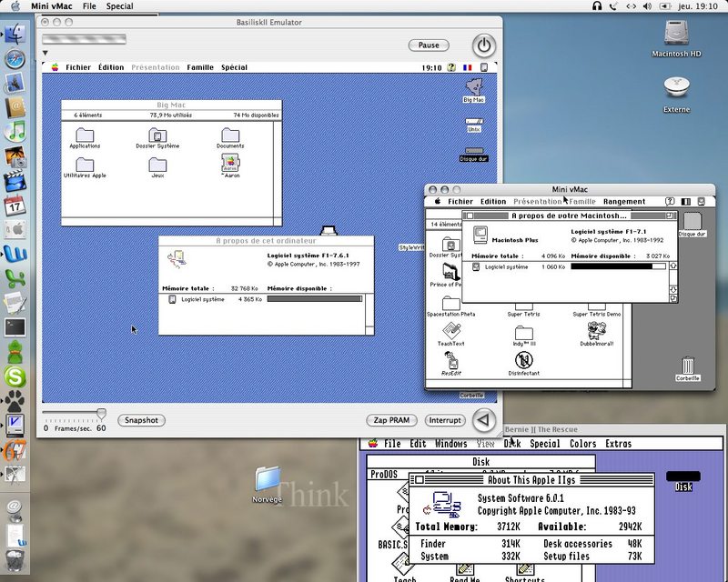Viewport: 728px width, 582px height.
Task: Launch Terminal from the Dock
Action: click(x=15, y=327)
